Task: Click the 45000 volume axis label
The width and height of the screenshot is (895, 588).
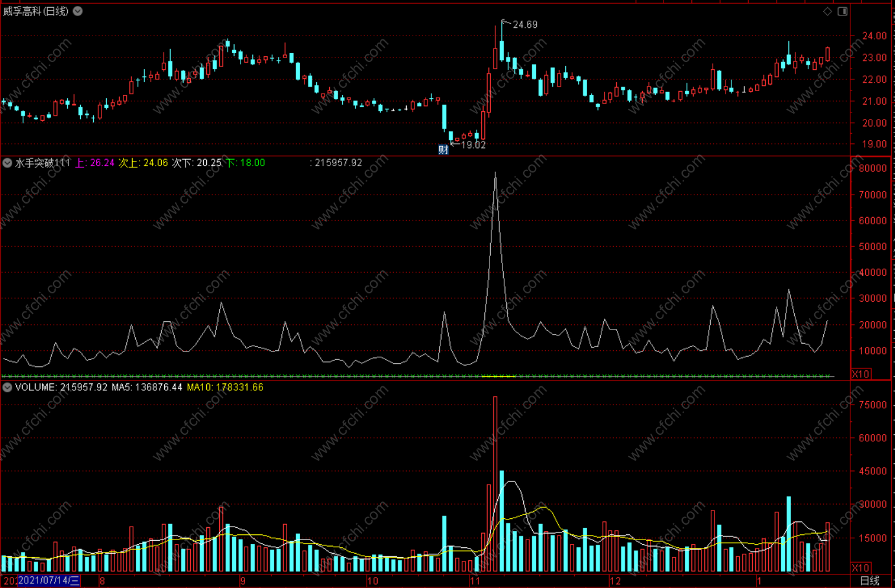Action: coord(872,471)
